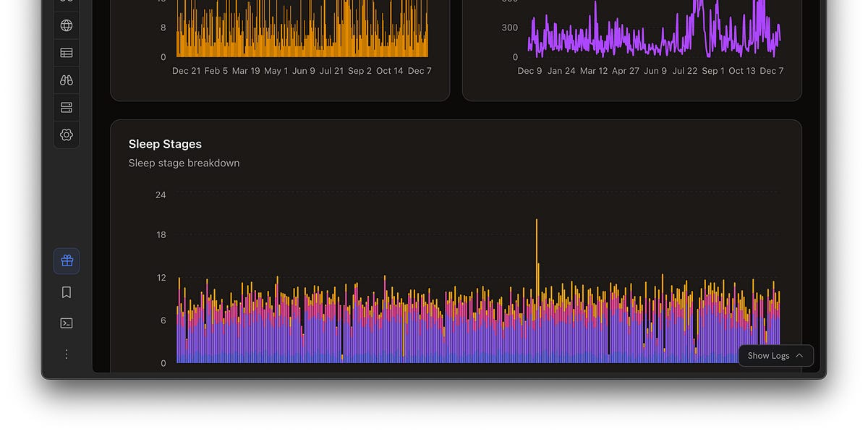Open the binoculars search tool

tap(66, 80)
